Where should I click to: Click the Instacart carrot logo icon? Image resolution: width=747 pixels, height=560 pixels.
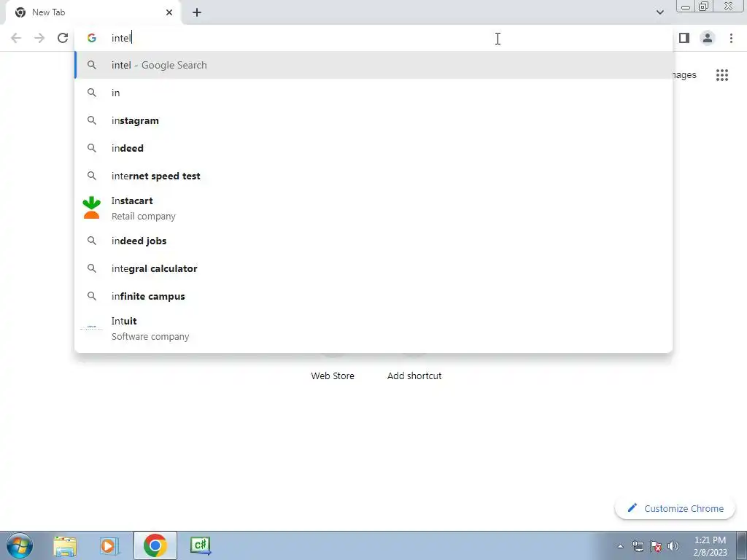(91, 208)
